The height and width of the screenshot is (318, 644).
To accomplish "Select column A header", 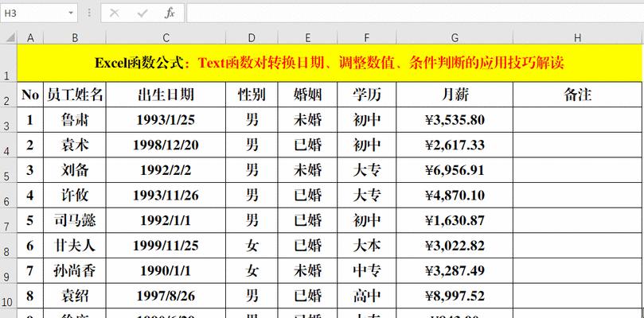I will (30, 37).
